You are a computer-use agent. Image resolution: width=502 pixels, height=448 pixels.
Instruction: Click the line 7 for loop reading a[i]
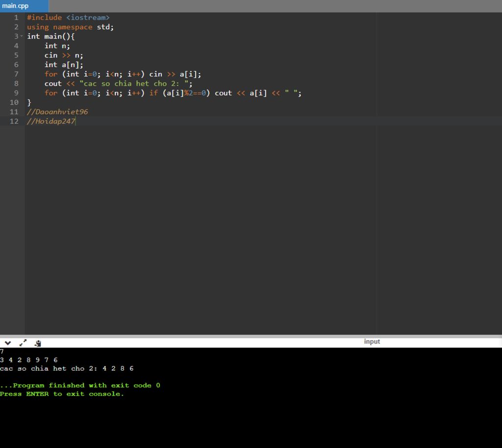click(123, 74)
